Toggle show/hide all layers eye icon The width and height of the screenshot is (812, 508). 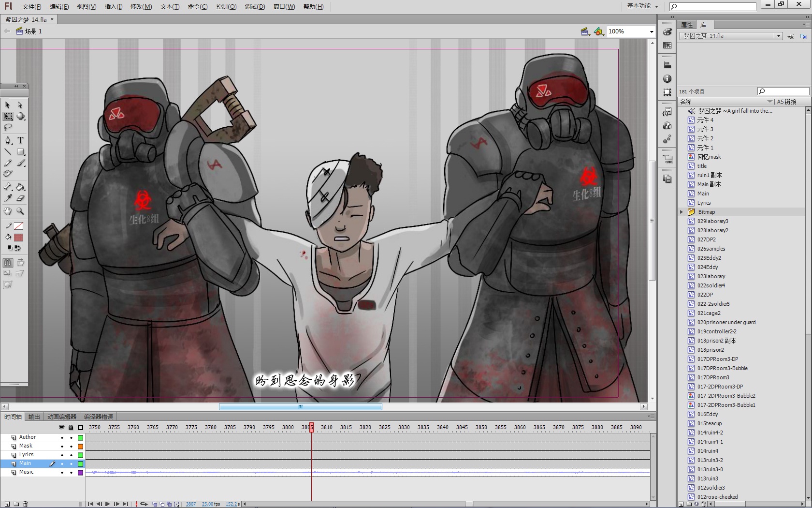coord(61,427)
